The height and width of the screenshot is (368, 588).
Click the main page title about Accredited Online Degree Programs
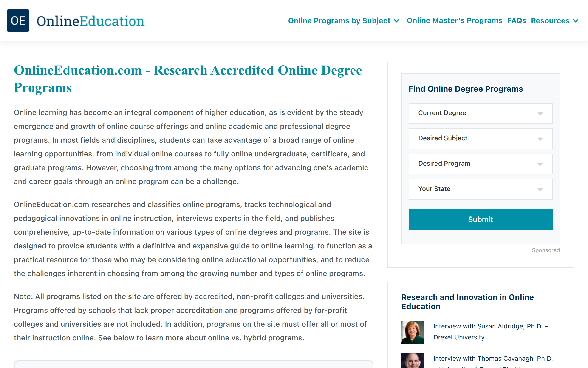[x=188, y=79]
